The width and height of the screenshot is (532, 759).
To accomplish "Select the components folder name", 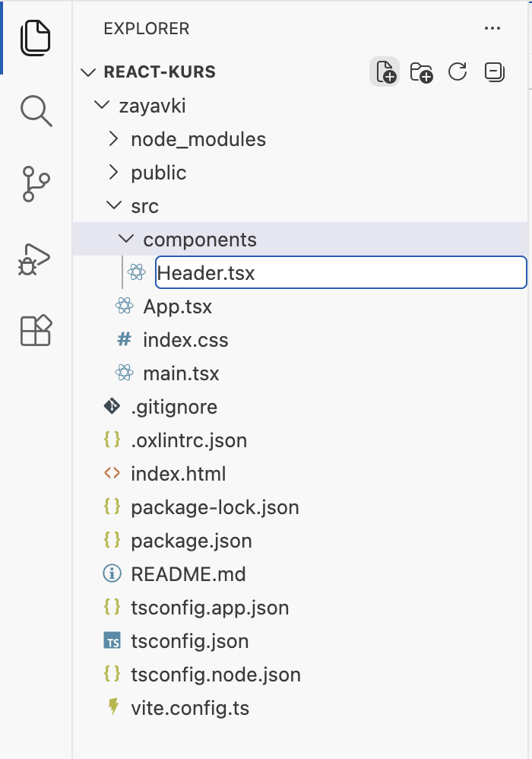I will pos(200,240).
